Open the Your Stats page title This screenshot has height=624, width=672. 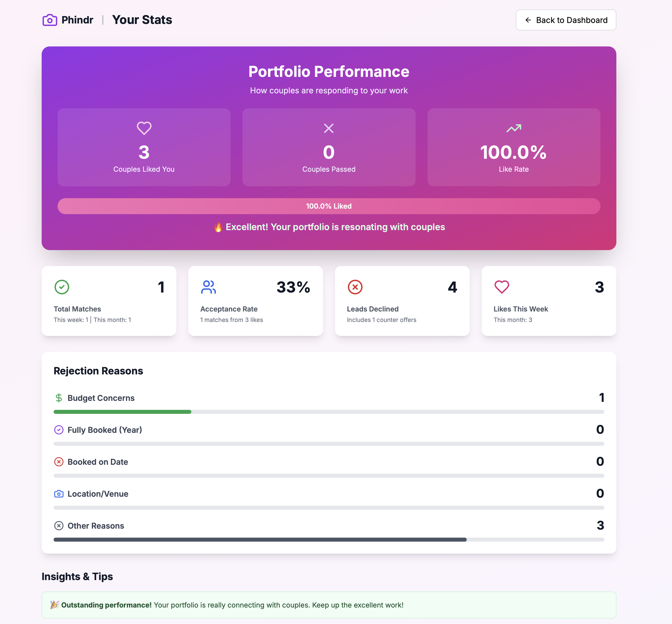pos(142,20)
